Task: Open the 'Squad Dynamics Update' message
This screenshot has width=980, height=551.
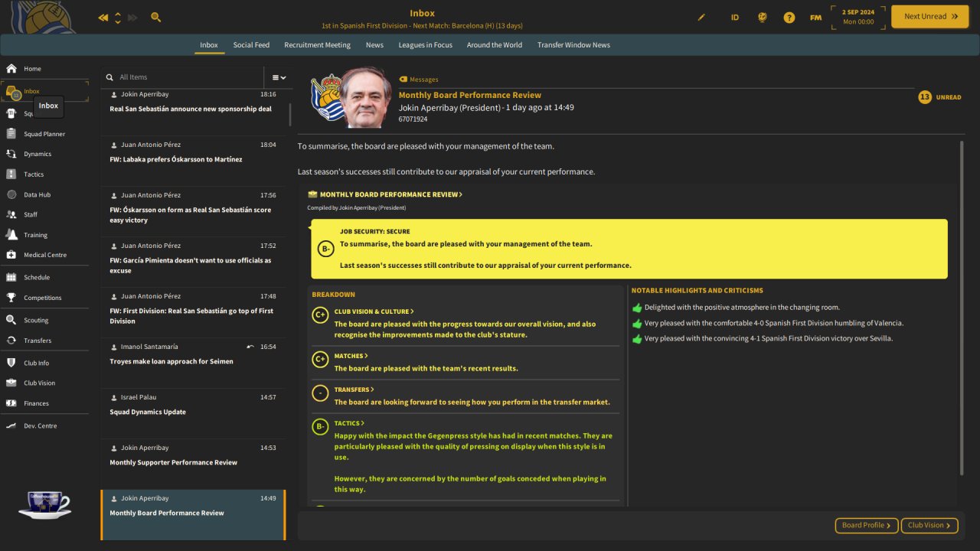Action: pyautogui.click(x=192, y=412)
